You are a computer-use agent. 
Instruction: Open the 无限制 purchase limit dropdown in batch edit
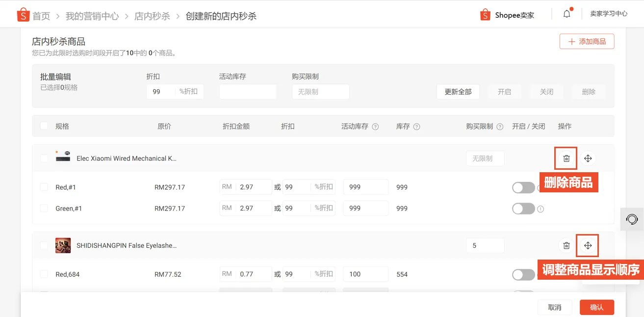[321, 91]
